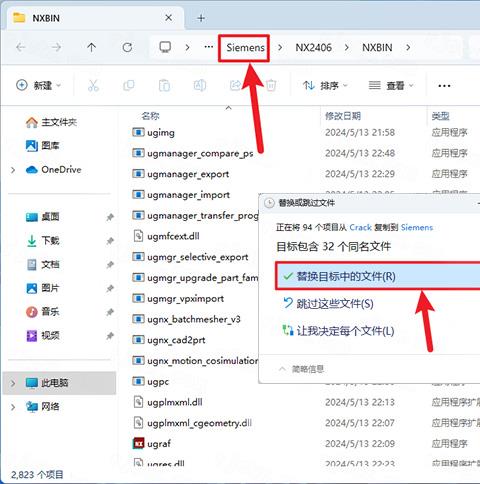The image size is (480, 484).
Task: Open 视频 (Videos) quick access folder
Action: 43,335
